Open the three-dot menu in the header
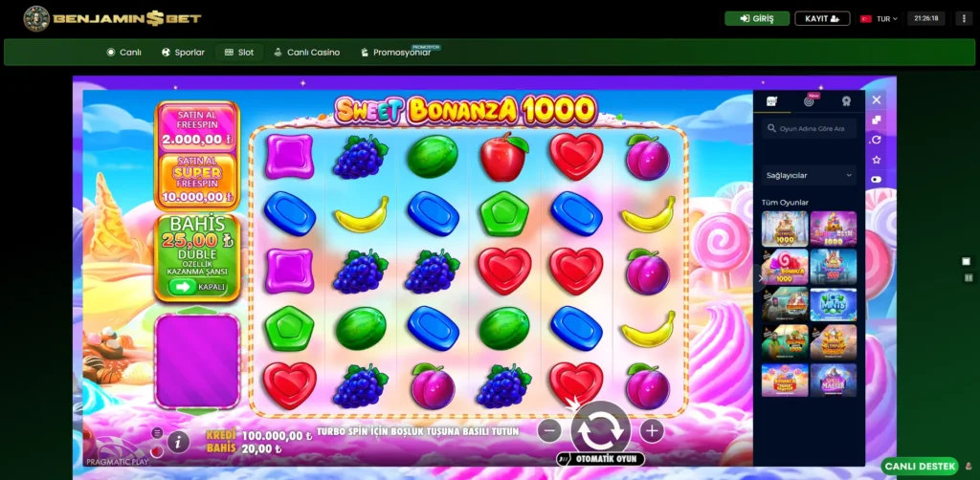980x480 pixels. click(x=964, y=19)
